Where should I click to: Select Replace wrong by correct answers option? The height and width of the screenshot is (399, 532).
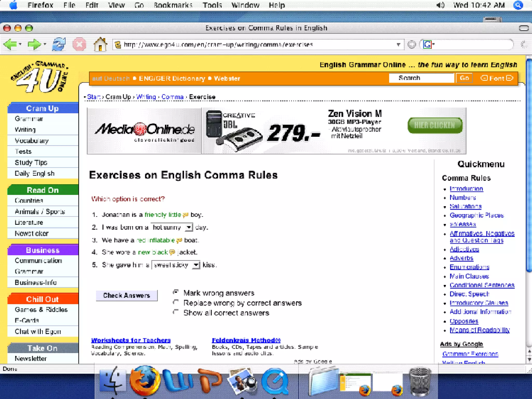176,302
